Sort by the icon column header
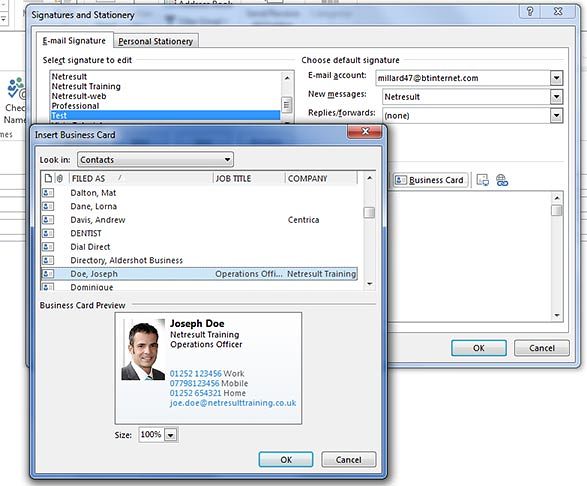This screenshot has width=587, height=486. 48,178
